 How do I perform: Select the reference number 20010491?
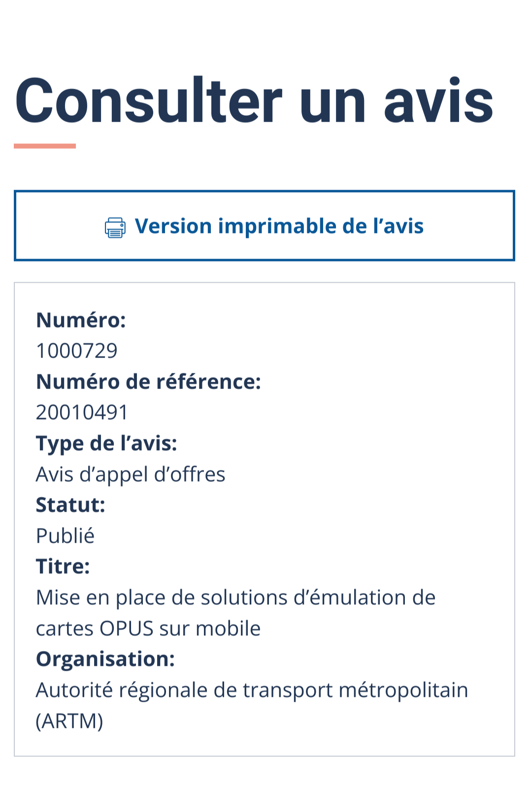pos(82,413)
